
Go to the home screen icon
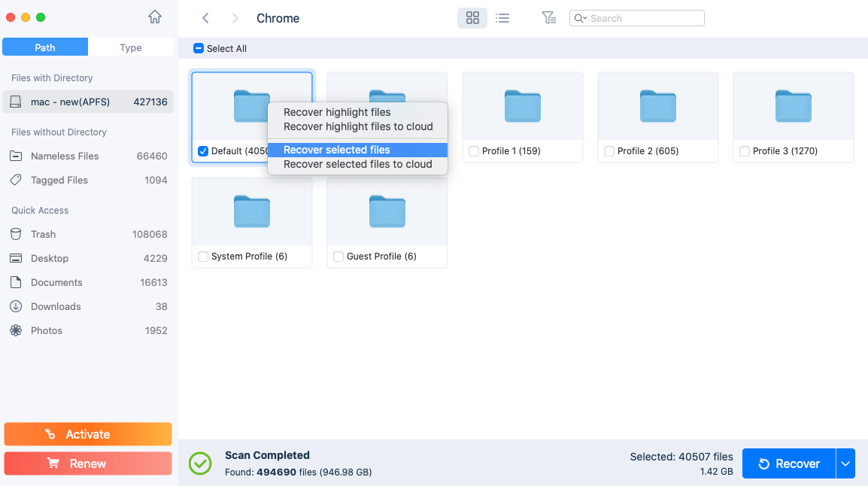(x=155, y=17)
